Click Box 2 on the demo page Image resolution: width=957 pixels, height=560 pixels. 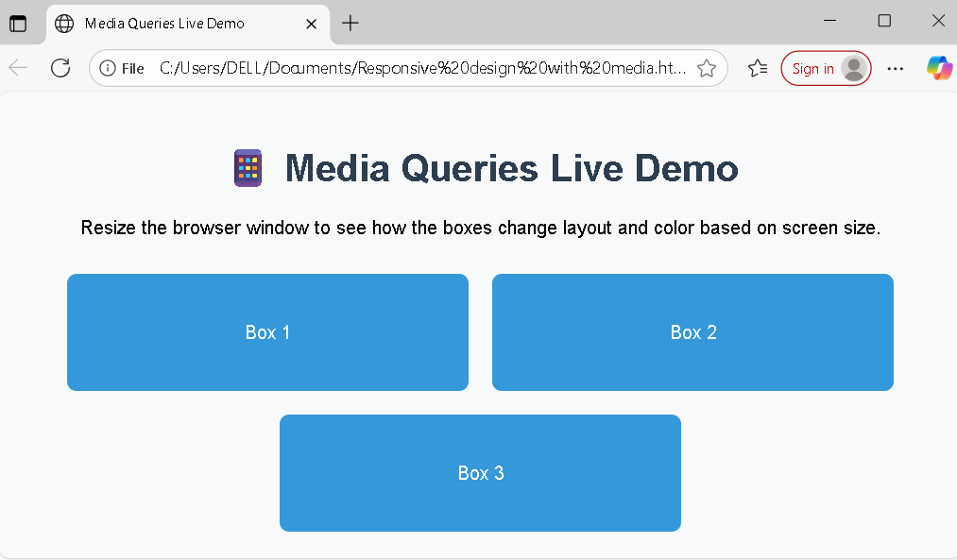692,332
